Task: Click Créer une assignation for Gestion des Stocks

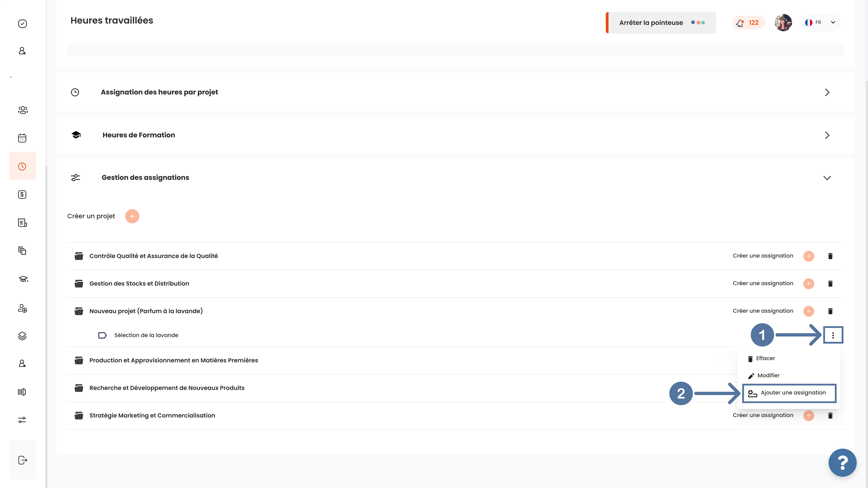Action: click(763, 284)
